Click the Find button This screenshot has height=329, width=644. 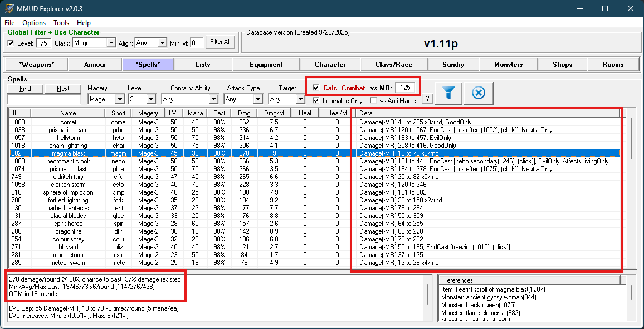click(25, 89)
